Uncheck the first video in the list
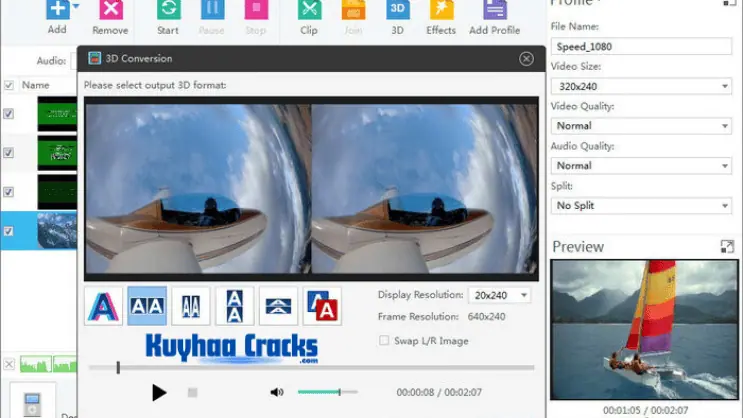This screenshot has width=743, height=418. click(9, 114)
